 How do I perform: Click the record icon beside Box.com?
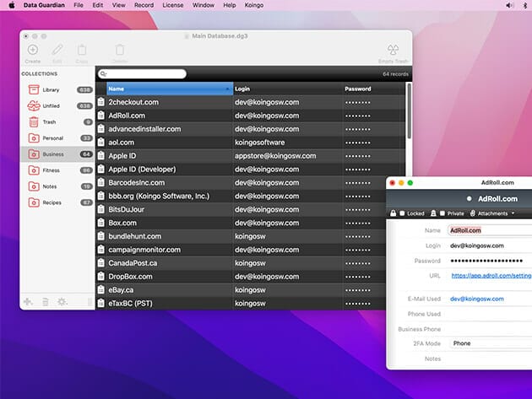click(101, 223)
